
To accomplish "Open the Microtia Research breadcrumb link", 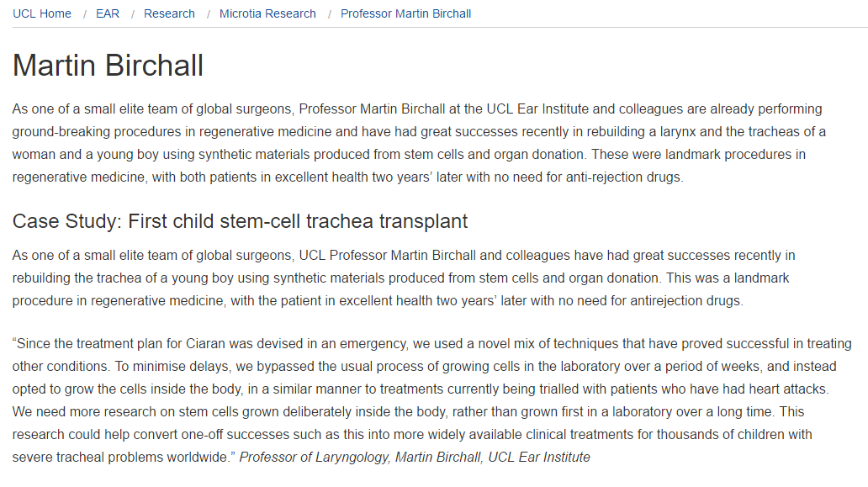I will pos(267,13).
